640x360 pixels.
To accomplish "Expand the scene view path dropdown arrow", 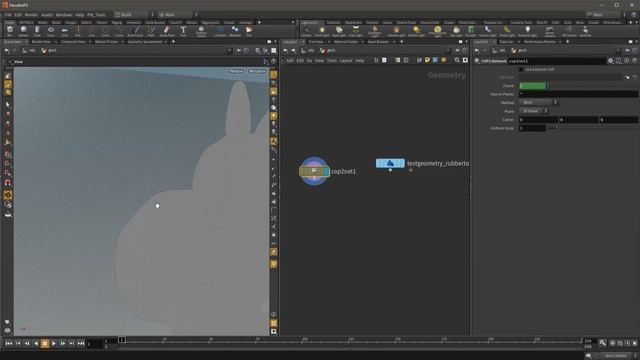I will point(229,51).
